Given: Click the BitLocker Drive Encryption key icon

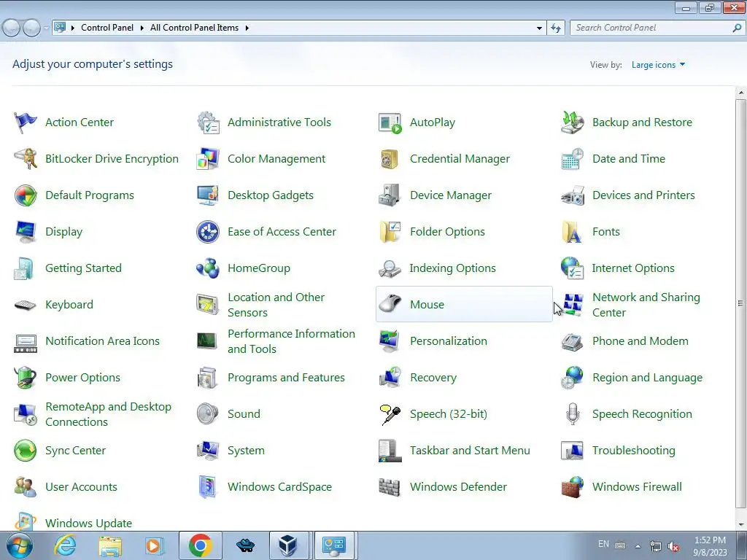Looking at the screenshot, I should (x=26, y=158).
